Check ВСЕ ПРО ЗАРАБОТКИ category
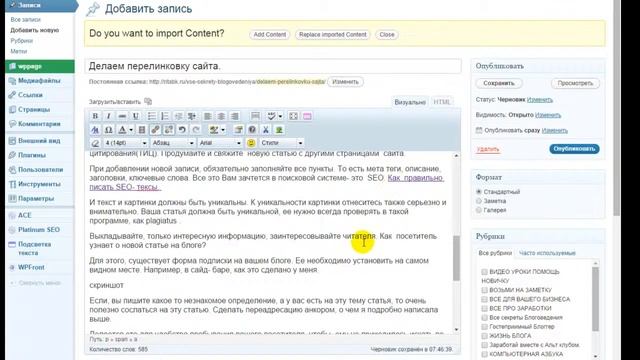640x360 pixels. pos(484,309)
